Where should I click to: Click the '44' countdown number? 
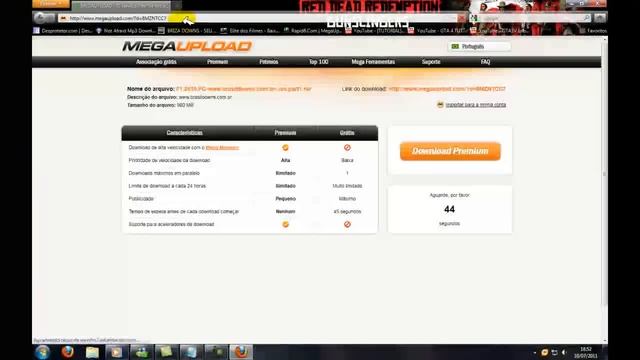click(449, 209)
